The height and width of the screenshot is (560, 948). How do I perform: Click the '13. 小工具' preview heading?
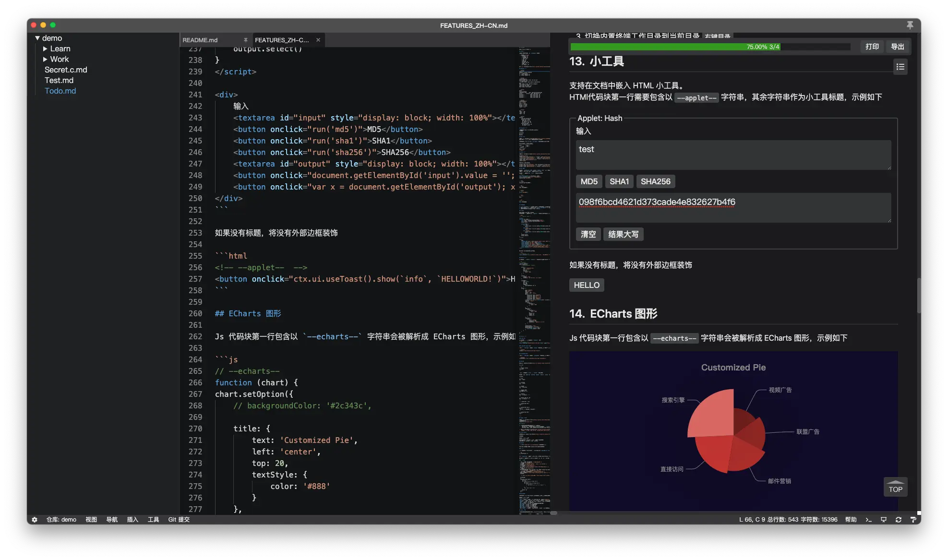597,61
